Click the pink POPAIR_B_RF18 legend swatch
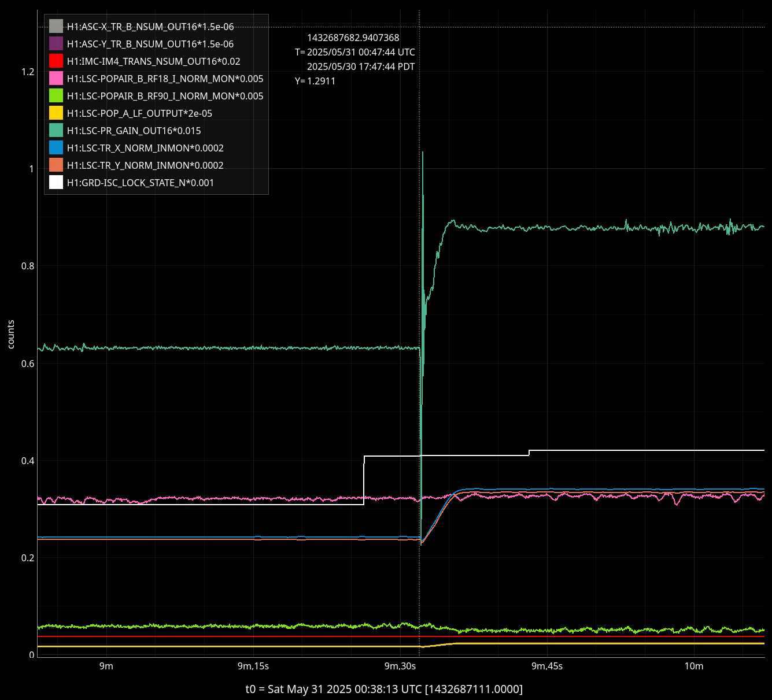Viewport: 772px width, 700px height. [56, 79]
